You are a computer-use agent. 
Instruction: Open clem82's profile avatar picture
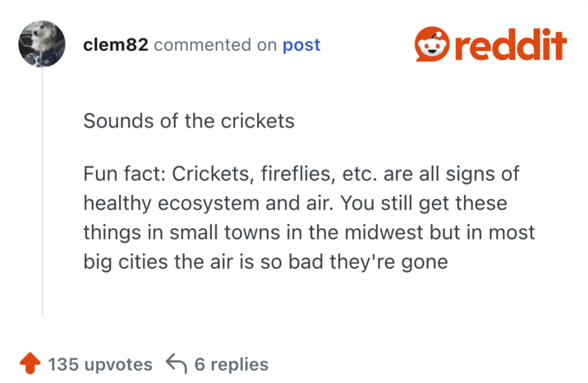tap(42, 44)
